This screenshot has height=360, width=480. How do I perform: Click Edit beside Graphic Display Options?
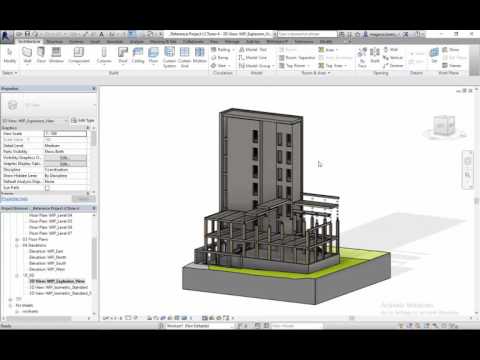pos(65,163)
